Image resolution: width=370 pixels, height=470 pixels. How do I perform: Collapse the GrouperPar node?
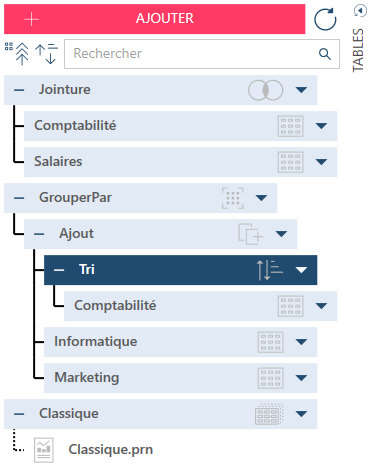tap(19, 198)
